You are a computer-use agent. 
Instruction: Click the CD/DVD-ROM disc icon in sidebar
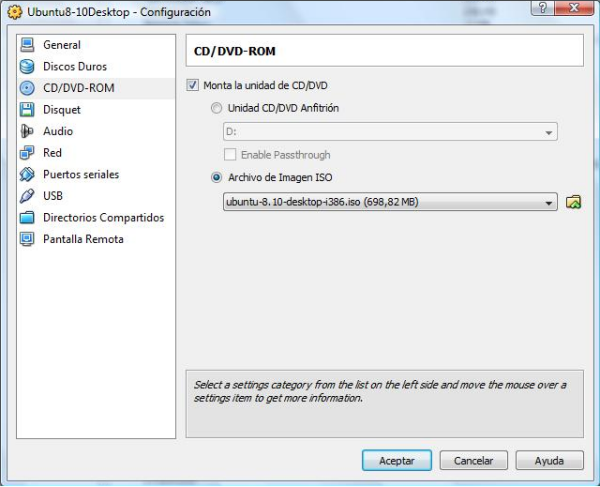click(27, 88)
